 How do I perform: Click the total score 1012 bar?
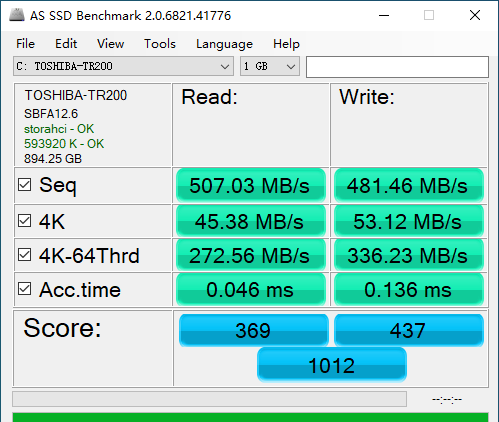(332, 365)
